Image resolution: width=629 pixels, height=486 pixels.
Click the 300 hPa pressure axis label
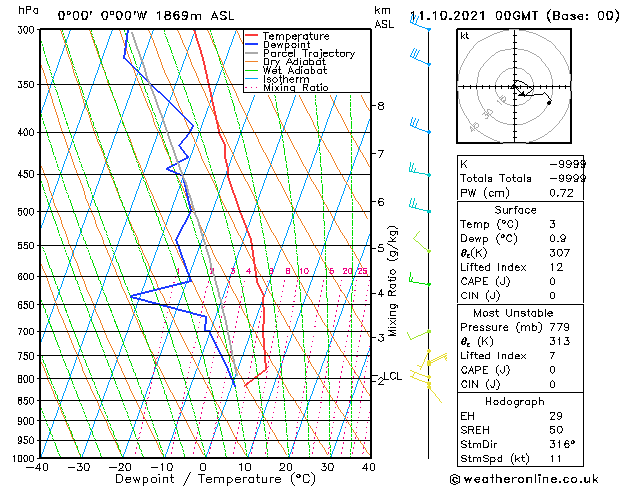[26, 30]
